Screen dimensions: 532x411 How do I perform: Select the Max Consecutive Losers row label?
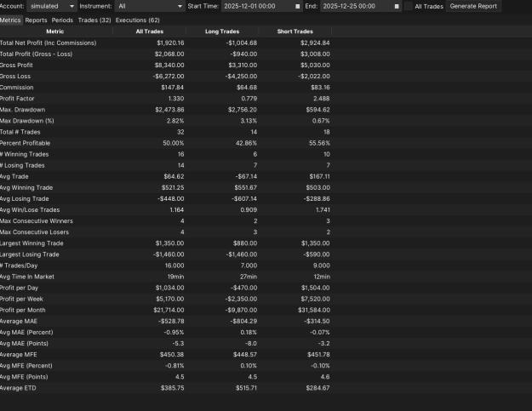pos(34,232)
